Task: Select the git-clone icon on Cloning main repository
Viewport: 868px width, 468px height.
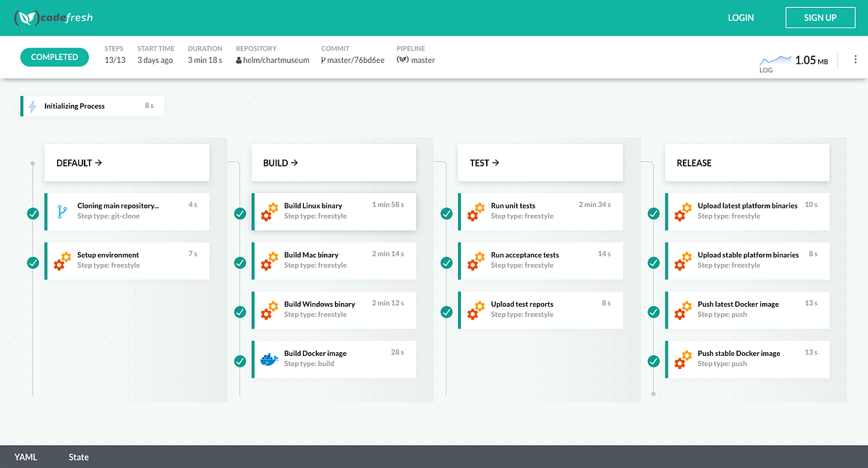Action: (61, 211)
